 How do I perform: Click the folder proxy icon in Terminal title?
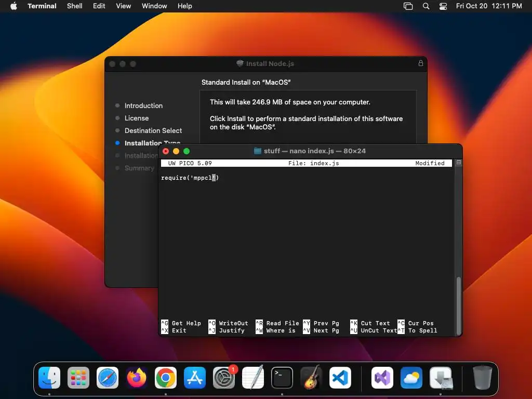pyautogui.click(x=258, y=151)
